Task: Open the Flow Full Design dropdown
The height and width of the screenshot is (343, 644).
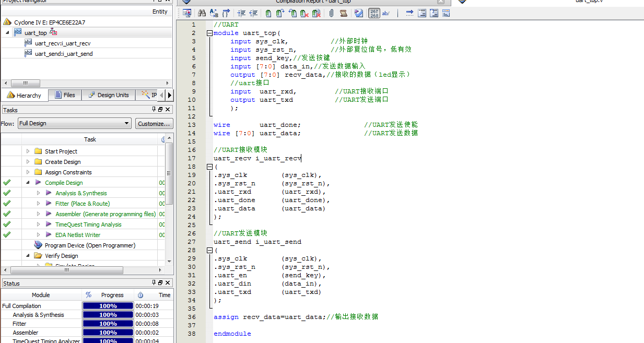Action: click(127, 124)
